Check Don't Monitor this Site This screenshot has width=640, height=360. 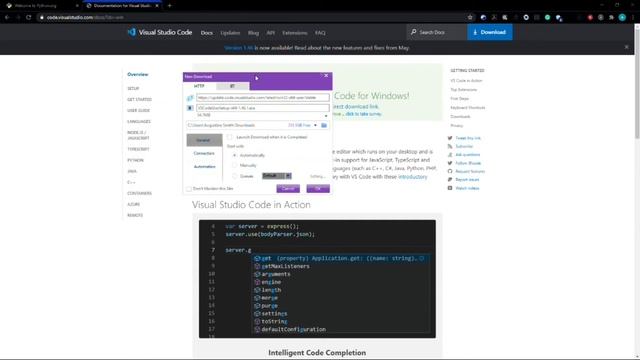click(189, 189)
